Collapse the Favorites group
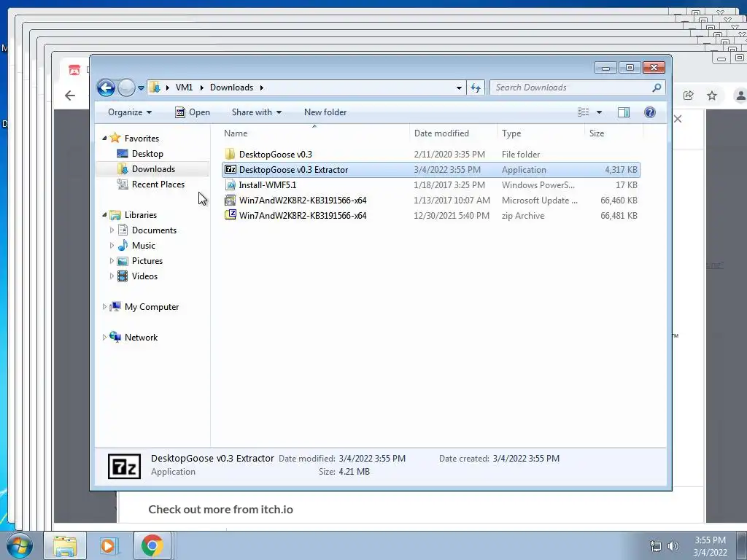The image size is (747, 560). pos(104,138)
